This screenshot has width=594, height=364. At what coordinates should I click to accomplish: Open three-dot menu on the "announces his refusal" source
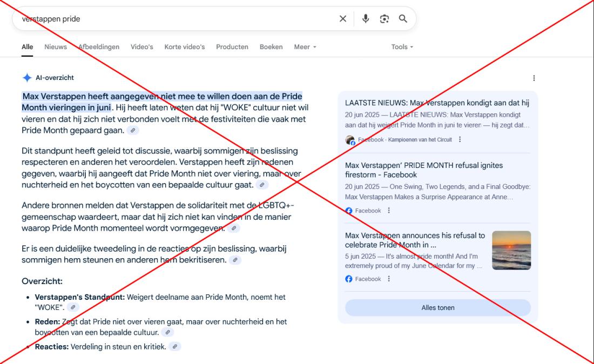tap(389, 279)
